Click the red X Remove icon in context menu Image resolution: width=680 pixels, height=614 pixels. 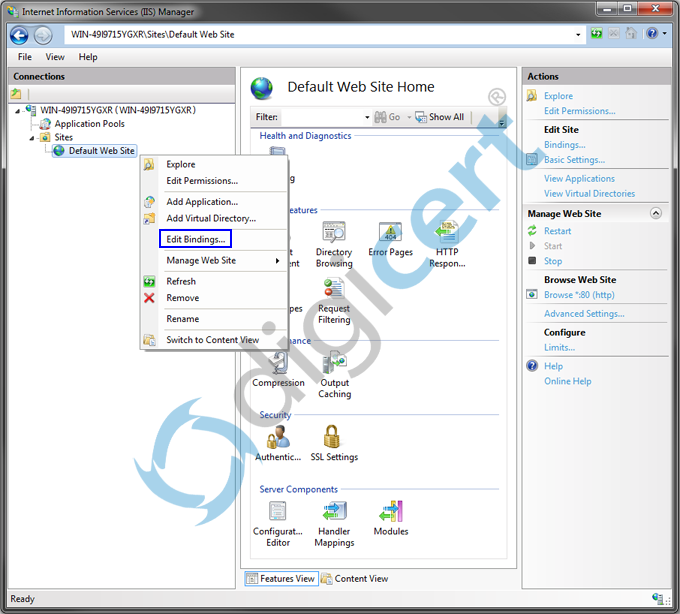tap(149, 298)
